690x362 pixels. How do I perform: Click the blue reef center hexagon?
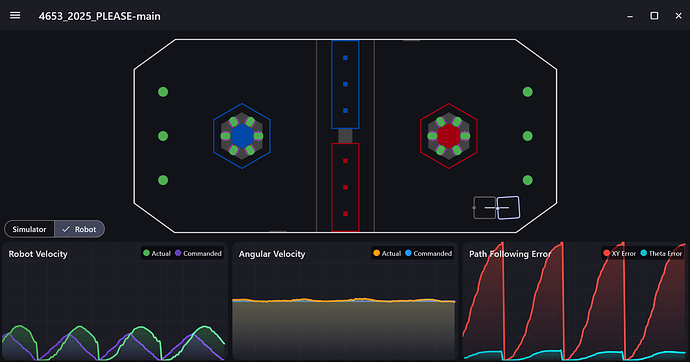pos(242,136)
